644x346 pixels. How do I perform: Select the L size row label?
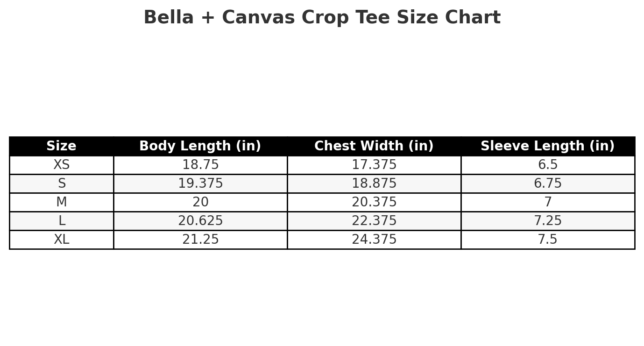pos(61,221)
